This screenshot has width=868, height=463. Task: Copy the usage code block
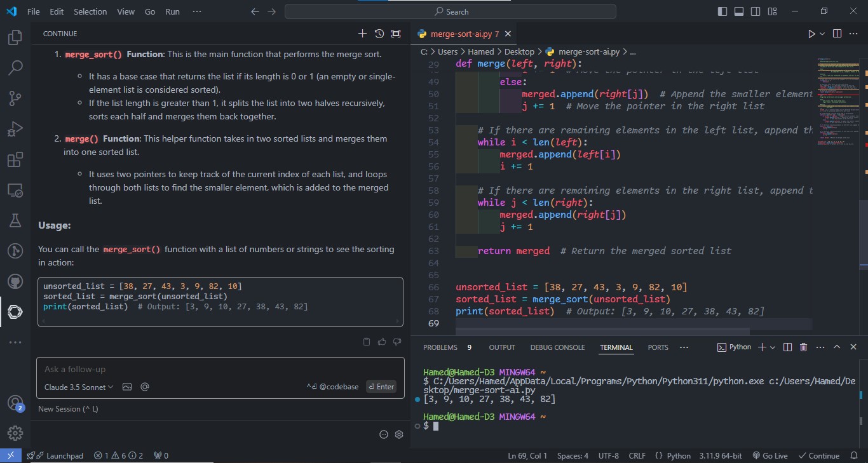coord(367,342)
